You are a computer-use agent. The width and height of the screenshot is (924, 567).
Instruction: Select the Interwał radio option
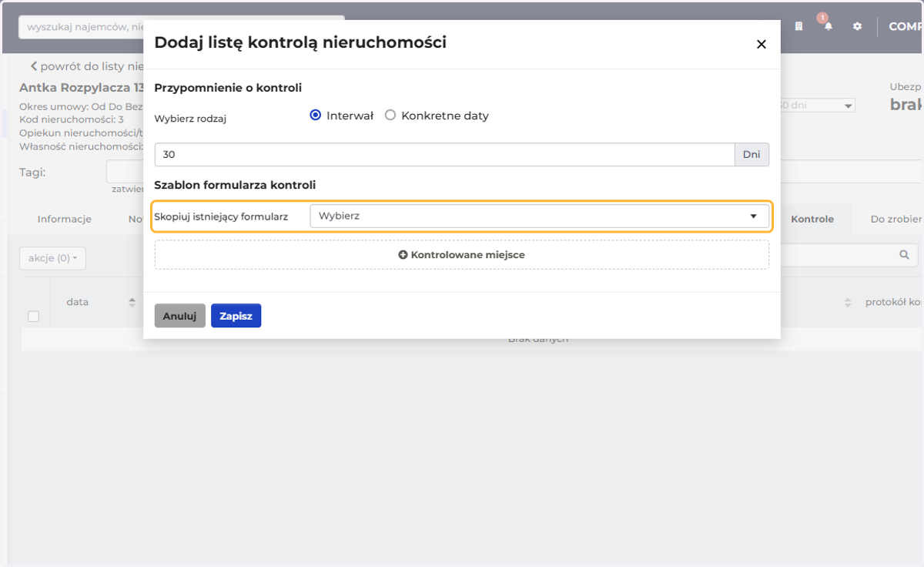pos(315,116)
